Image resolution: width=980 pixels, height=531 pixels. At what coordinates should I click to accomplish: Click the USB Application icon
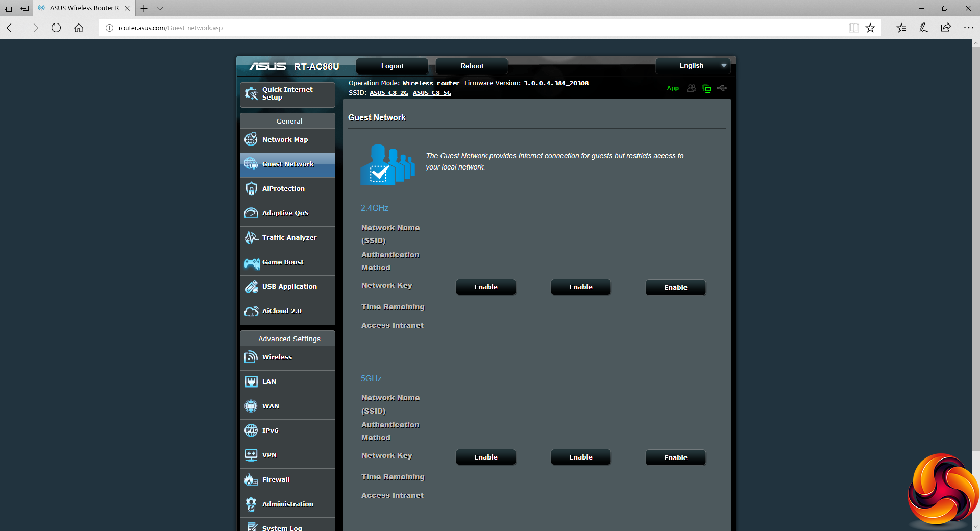tap(251, 287)
